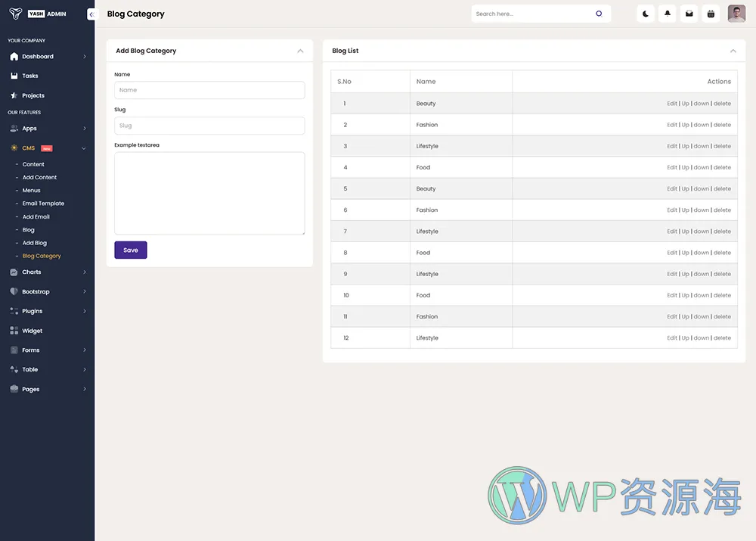
Task: Collapse the Blog List panel
Action: pyautogui.click(x=733, y=51)
